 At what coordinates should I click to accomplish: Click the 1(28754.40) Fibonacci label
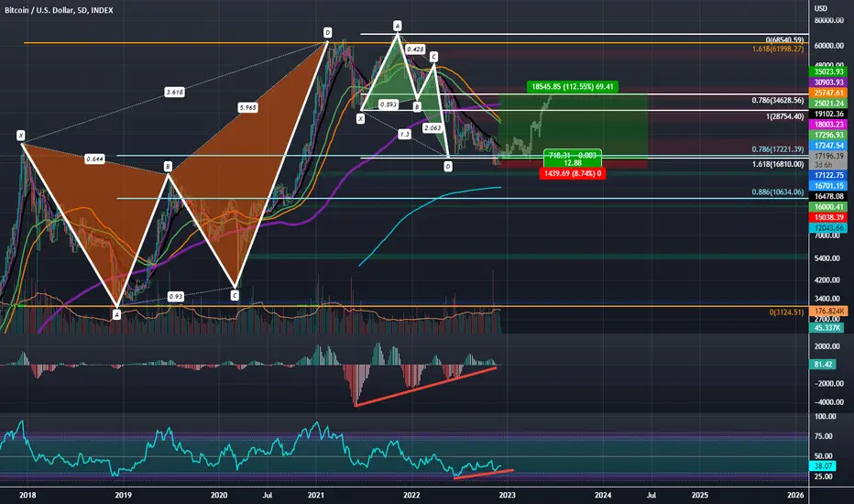[x=786, y=116]
